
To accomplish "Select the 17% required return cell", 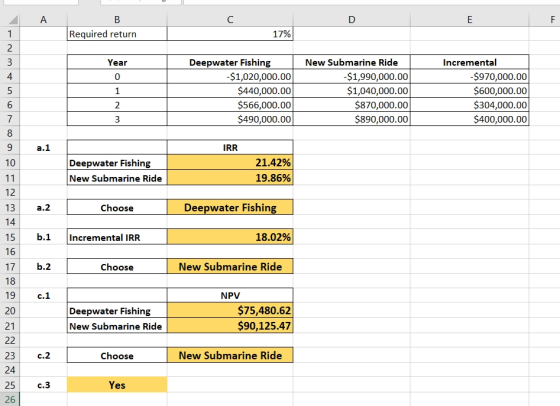I will [230, 34].
